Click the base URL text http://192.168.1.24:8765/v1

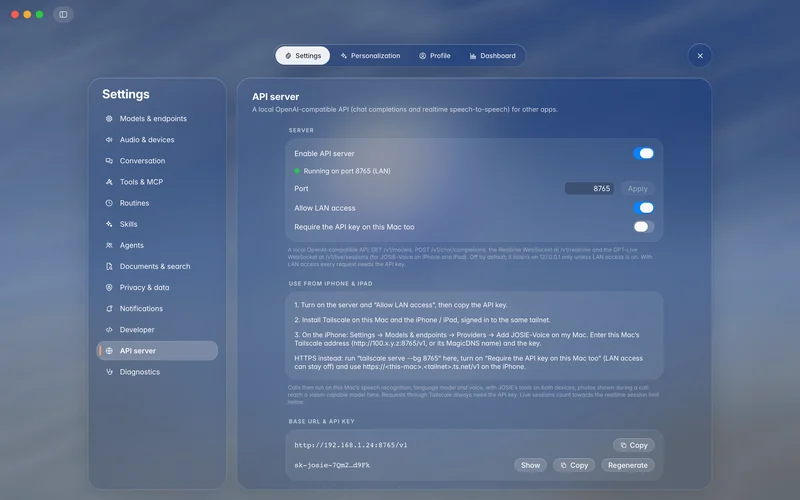351,445
